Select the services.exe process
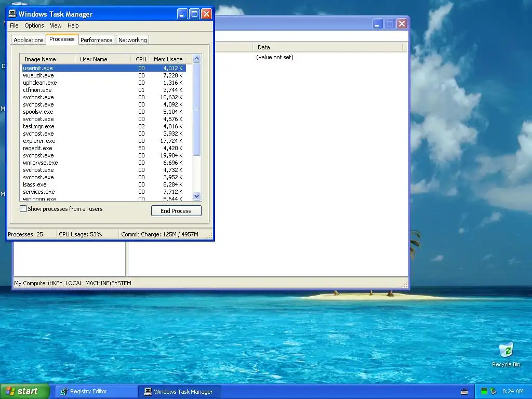532x399 pixels. click(104, 192)
